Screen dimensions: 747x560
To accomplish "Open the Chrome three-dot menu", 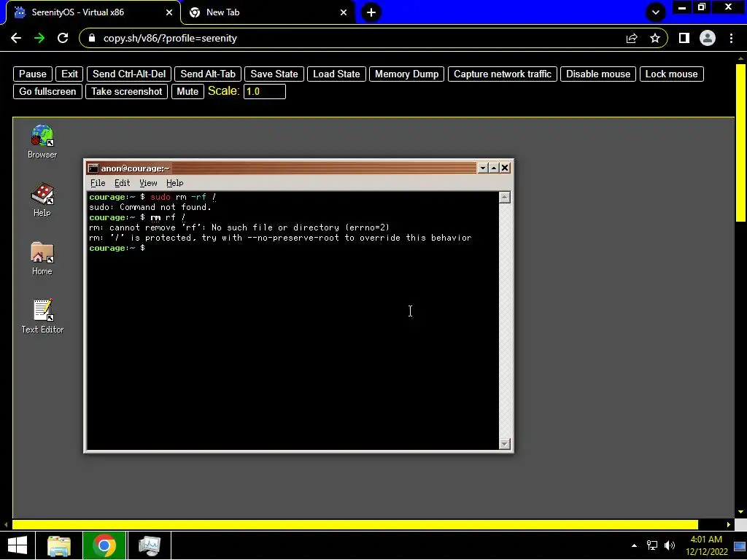I will (731, 38).
